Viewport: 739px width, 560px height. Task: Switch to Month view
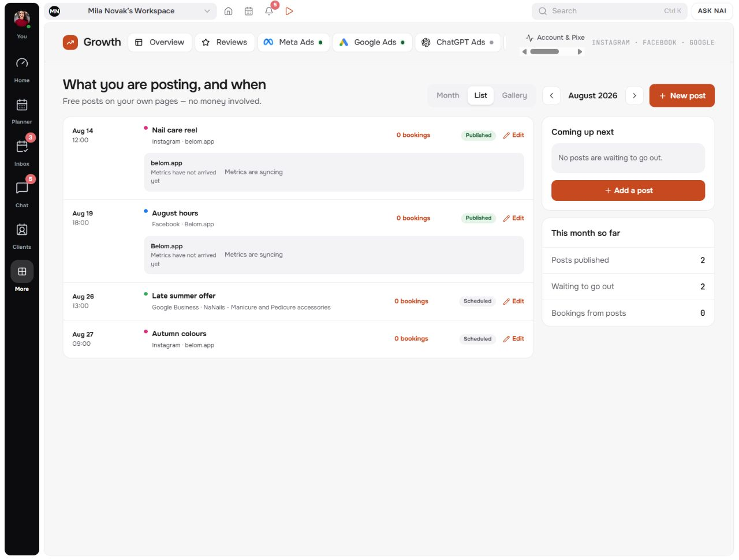448,96
